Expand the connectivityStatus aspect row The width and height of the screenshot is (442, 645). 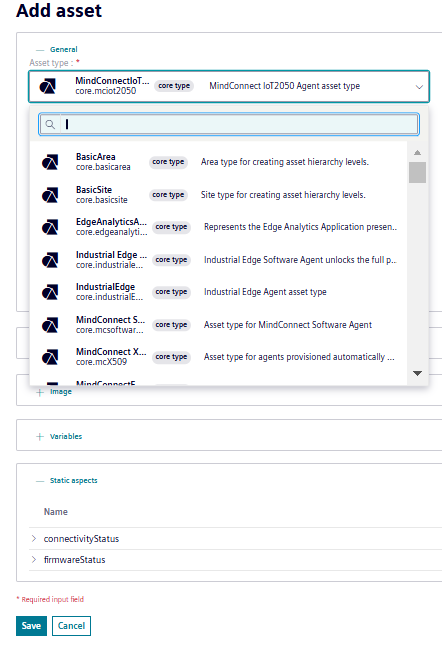pos(34,538)
